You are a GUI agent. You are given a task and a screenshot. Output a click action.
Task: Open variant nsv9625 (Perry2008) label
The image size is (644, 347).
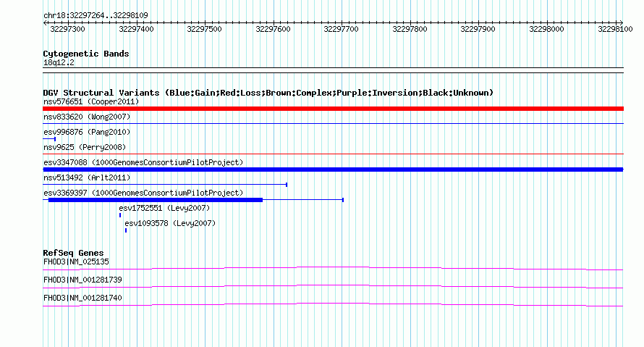(85, 147)
